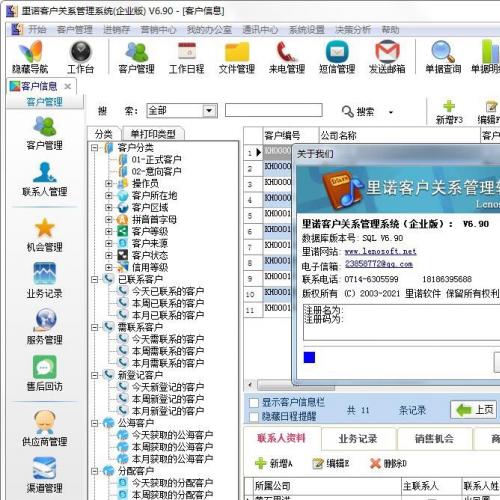Click the 公司名称 column header

tap(399, 135)
